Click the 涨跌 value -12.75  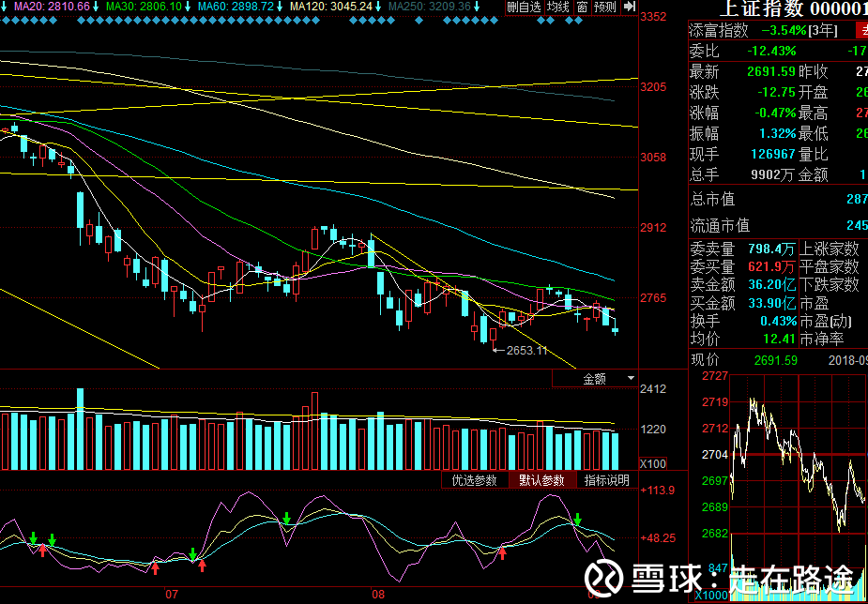coord(775,92)
